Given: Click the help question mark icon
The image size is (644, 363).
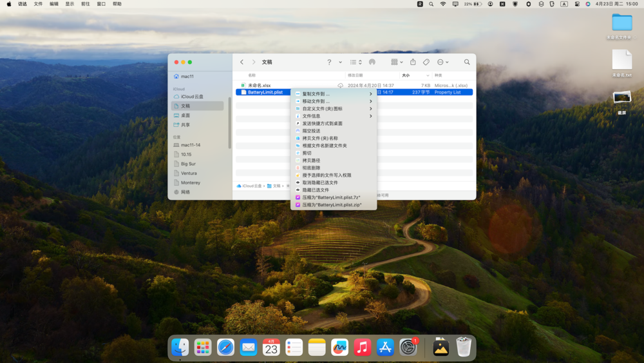Looking at the screenshot, I should tap(329, 63).
